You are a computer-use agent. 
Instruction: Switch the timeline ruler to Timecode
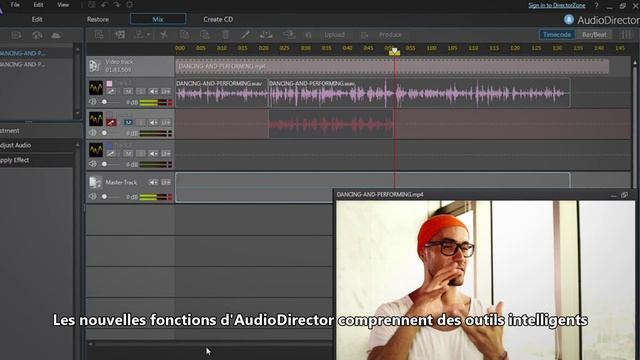557,35
